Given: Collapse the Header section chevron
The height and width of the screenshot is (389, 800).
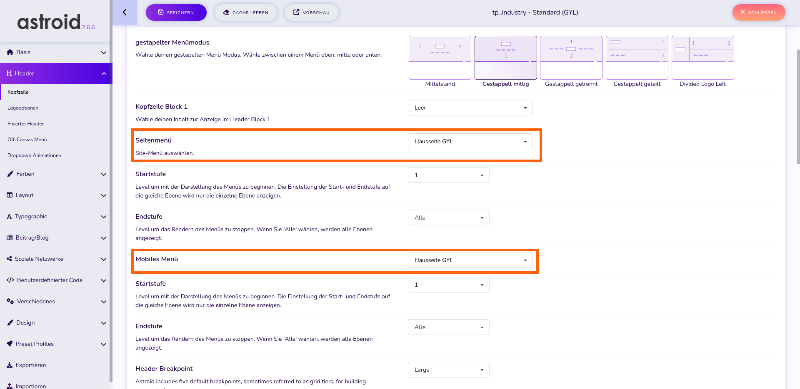Looking at the screenshot, I should point(104,74).
